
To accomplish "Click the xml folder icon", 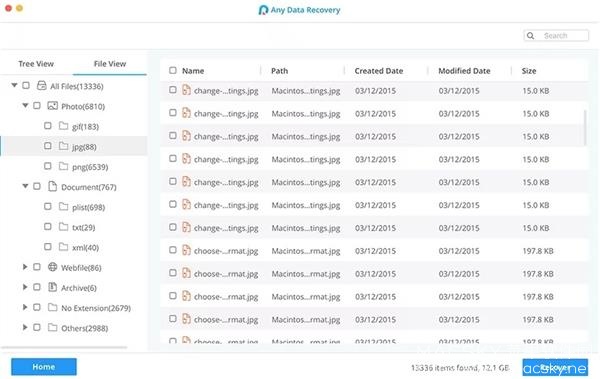I will pyautogui.click(x=64, y=247).
